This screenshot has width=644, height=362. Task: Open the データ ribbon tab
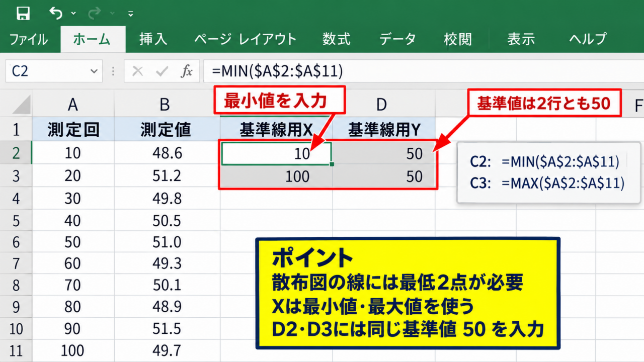(x=397, y=39)
